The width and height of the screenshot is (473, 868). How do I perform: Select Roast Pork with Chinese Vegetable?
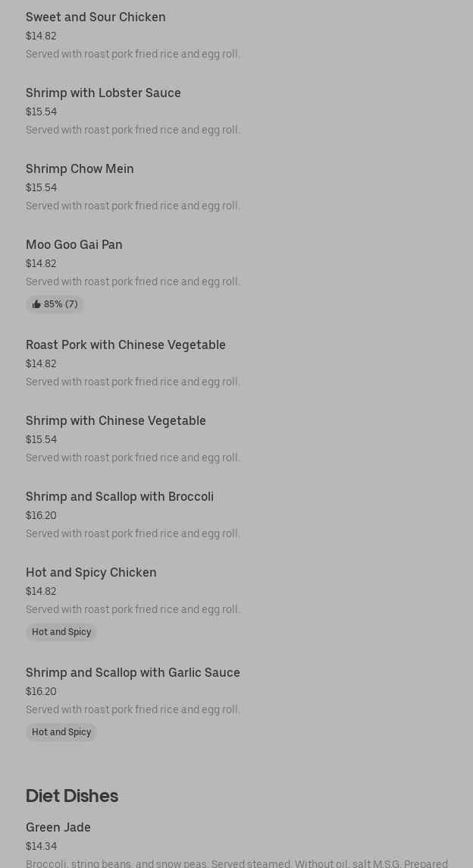126,344
